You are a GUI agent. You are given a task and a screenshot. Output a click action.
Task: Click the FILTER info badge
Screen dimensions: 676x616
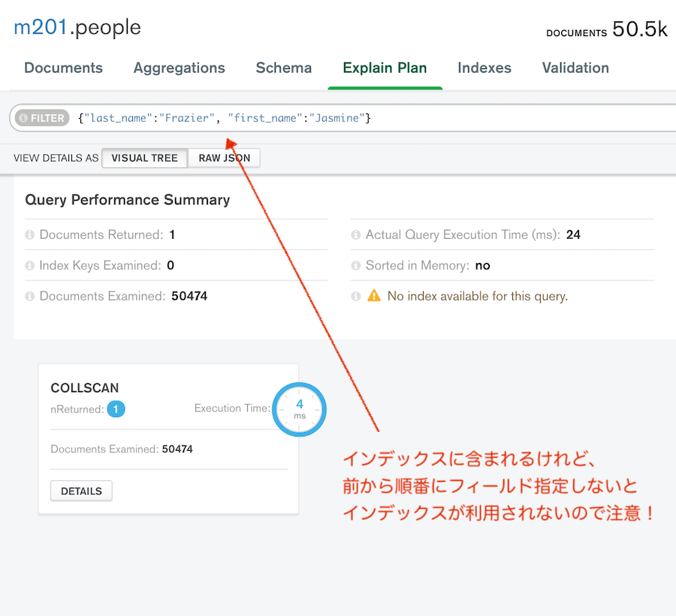pos(42,118)
